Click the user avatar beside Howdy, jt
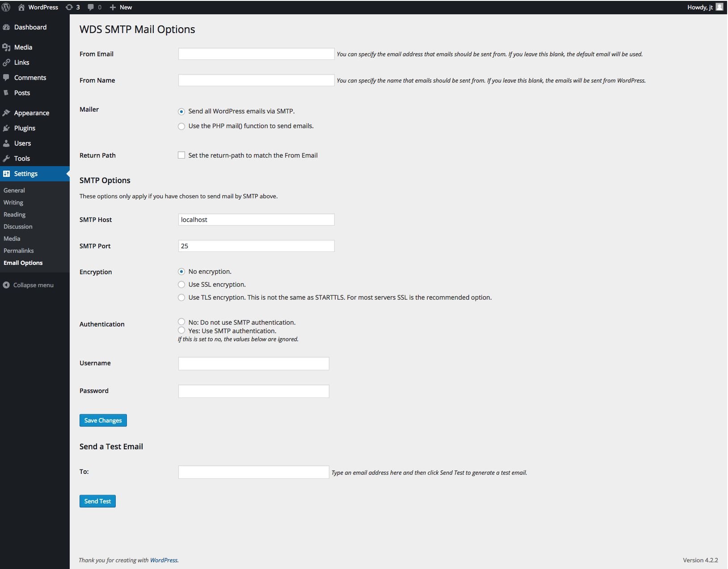The width and height of the screenshot is (728, 569). pyautogui.click(x=720, y=7)
